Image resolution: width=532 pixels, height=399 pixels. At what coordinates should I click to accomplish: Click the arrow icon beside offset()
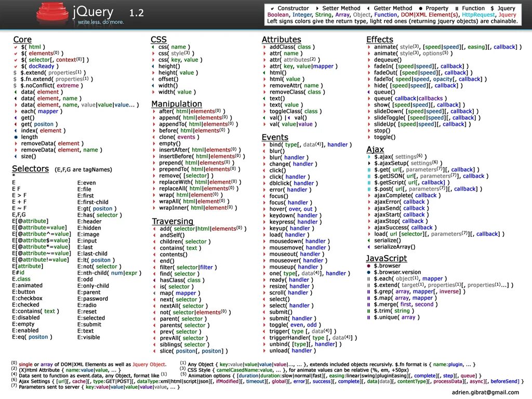tap(153, 79)
